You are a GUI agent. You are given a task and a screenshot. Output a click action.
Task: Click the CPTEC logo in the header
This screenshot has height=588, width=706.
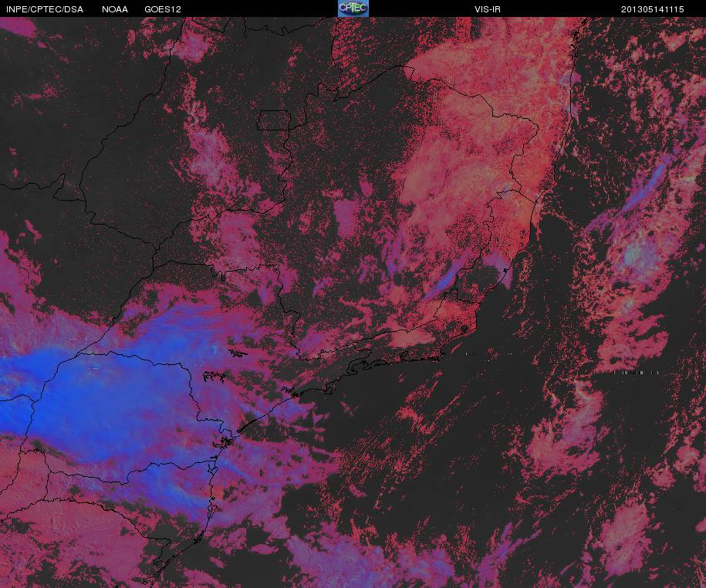pos(353,8)
